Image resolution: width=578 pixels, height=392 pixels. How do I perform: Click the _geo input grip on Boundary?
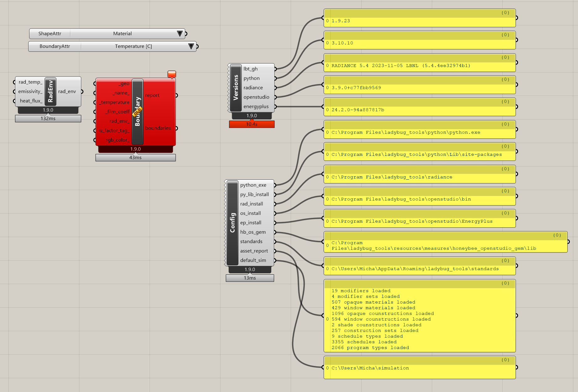pos(95,84)
